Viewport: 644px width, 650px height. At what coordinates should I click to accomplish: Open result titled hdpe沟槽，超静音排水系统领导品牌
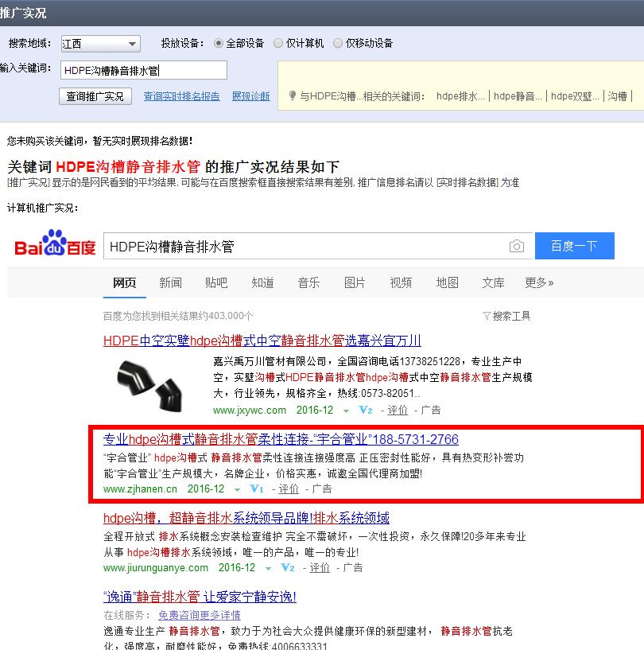[246, 518]
